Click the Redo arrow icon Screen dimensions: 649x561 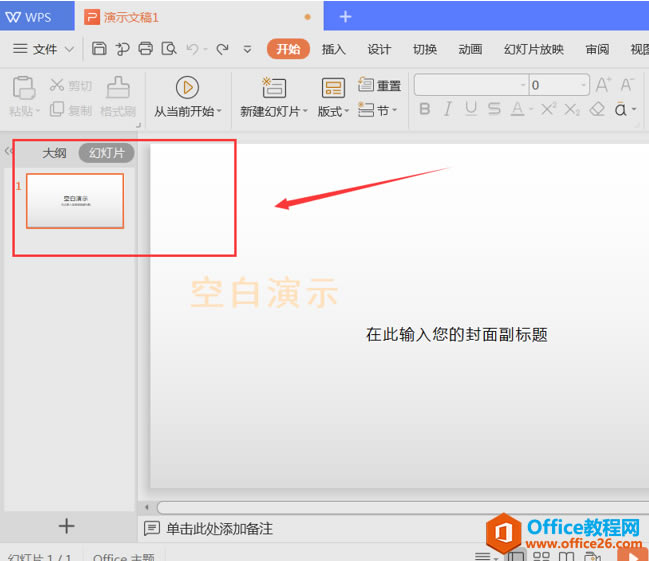coord(223,49)
